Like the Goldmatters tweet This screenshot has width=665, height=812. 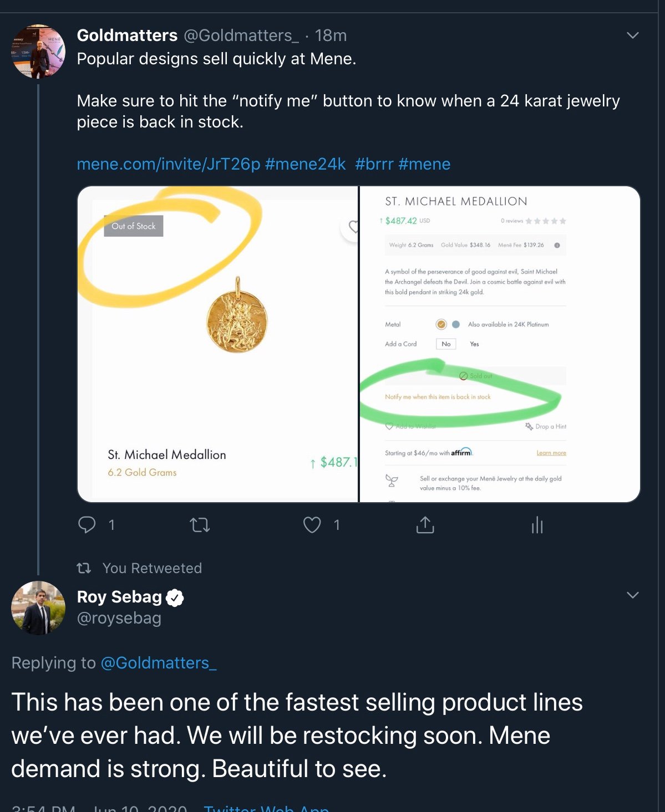[312, 524]
